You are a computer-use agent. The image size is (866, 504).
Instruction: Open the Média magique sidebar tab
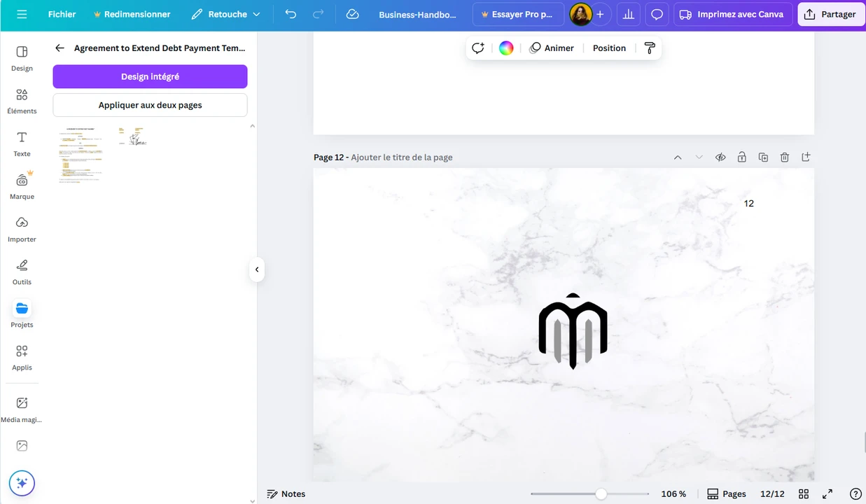pos(22,409)
